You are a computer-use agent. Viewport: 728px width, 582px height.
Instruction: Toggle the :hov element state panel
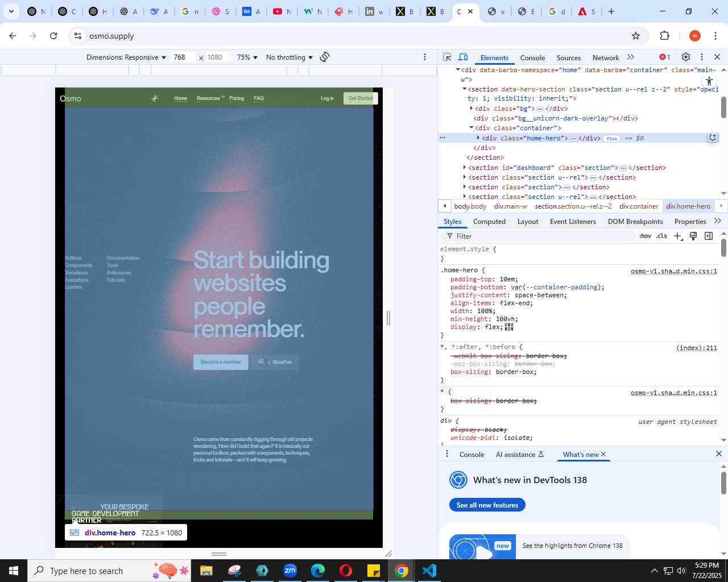click(645, 236)
